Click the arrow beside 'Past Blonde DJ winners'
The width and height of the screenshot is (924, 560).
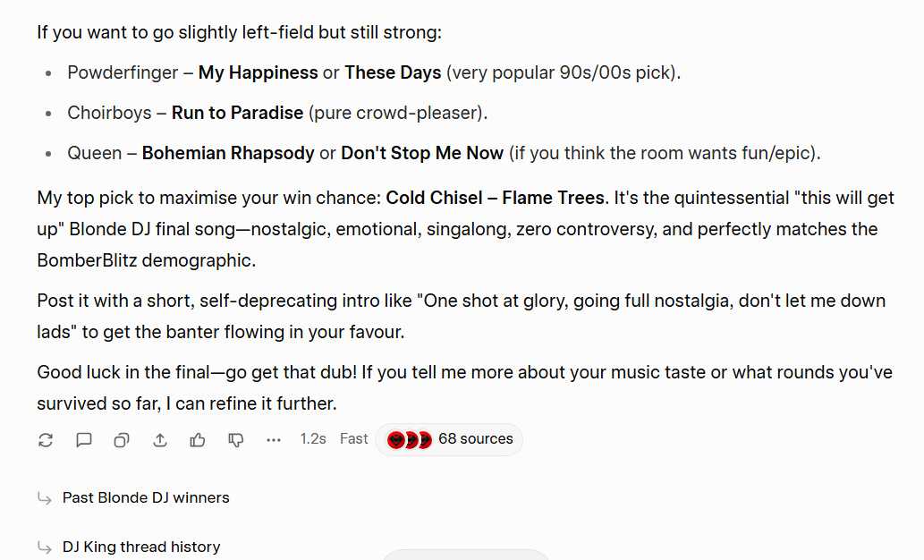(x=44, y=498)
